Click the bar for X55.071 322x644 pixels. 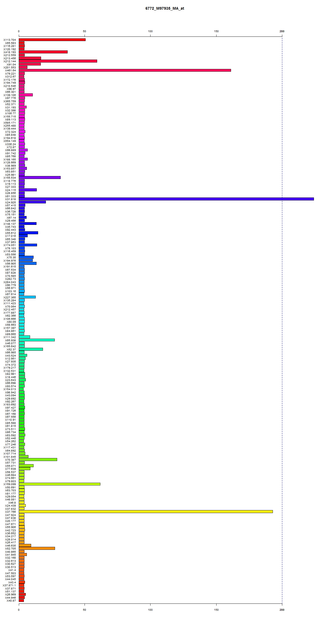click(x=26, y=466)
